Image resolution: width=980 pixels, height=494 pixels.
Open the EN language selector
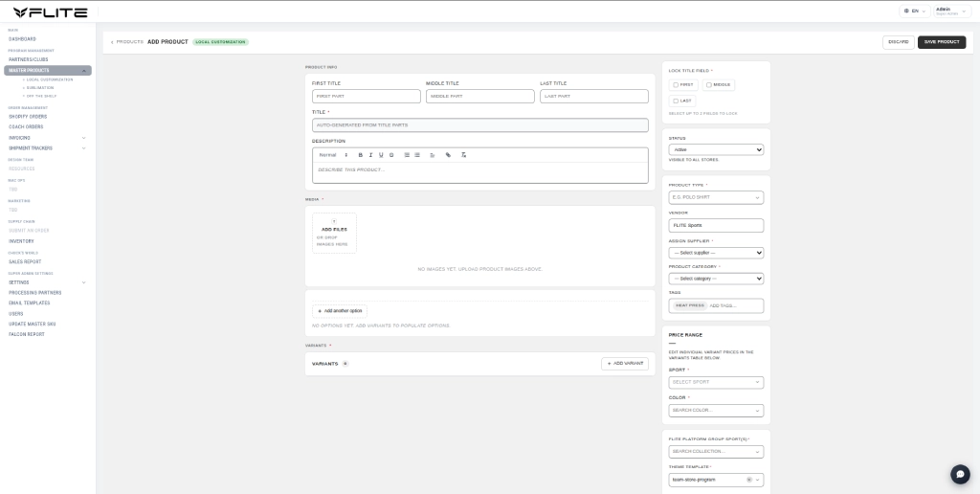click(x=915, y=11)
